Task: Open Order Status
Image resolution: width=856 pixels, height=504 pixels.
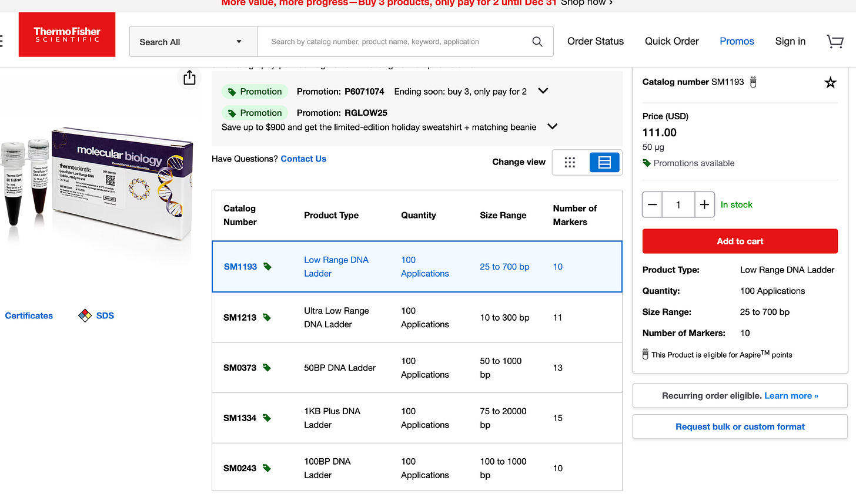Action: click(x=596, y=41)
